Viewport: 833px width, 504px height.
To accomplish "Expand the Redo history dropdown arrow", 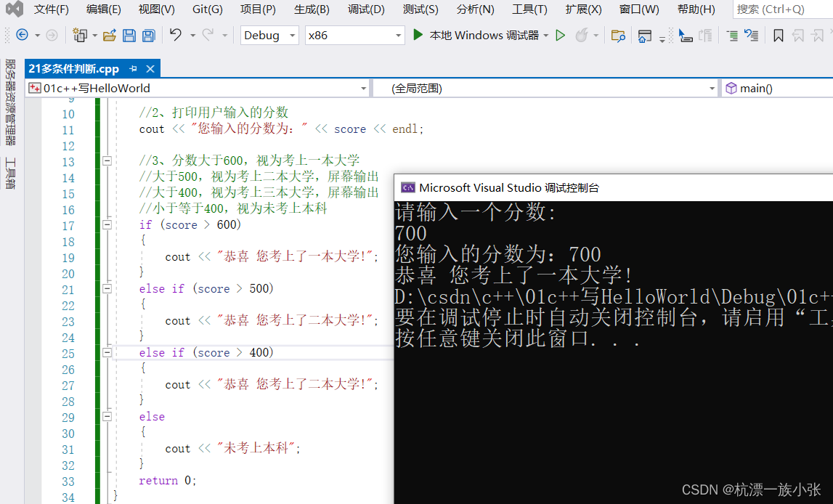I will click(x=224, y=36).
